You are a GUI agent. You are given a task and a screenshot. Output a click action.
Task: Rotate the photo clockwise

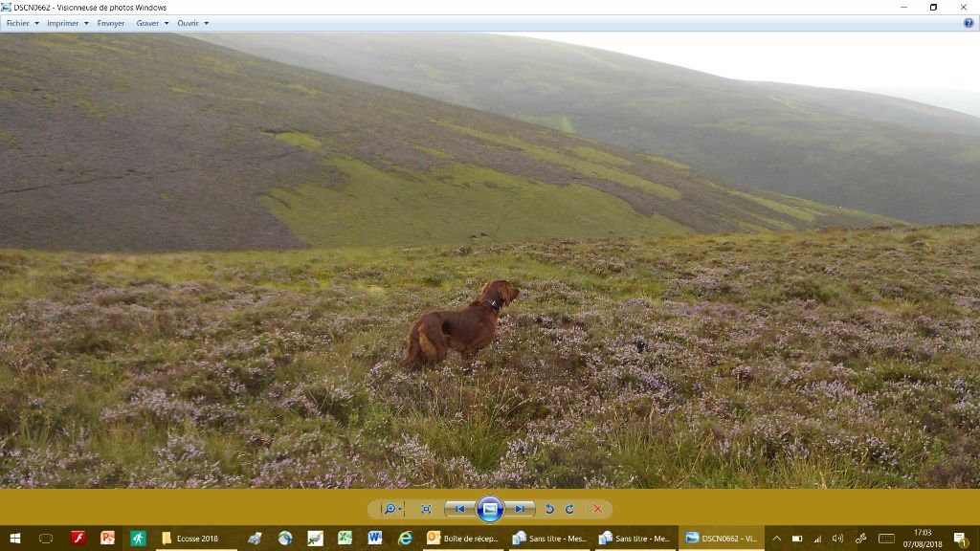point(570,509)
